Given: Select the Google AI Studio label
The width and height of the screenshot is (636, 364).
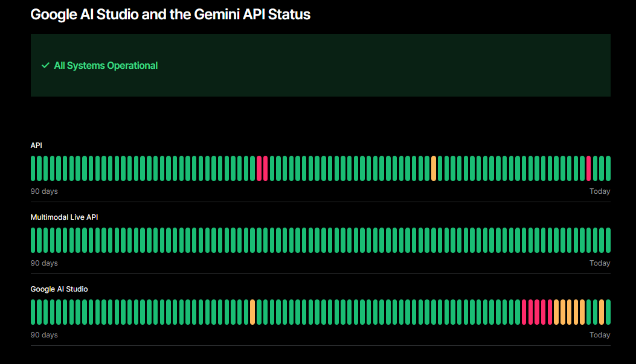Looking at the screenshot, I should point(59,289).
